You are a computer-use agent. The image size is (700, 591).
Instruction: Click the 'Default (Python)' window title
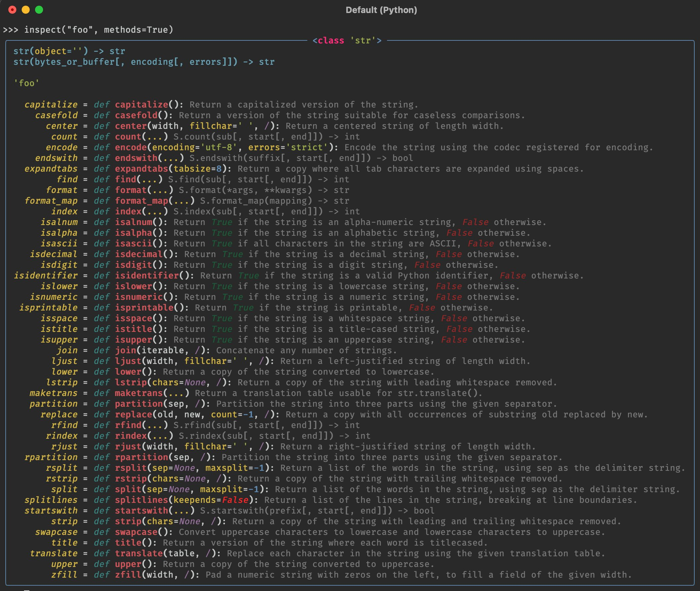[x=381, y=10]
